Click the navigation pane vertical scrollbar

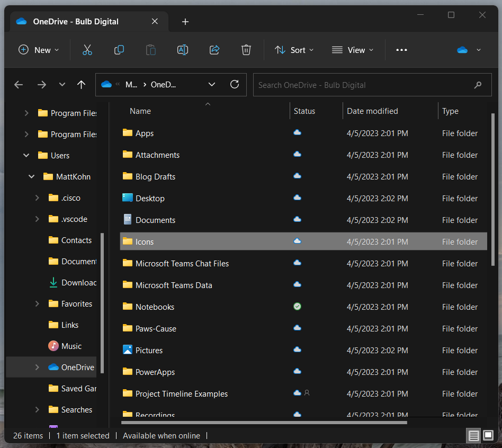coord(102,303)
